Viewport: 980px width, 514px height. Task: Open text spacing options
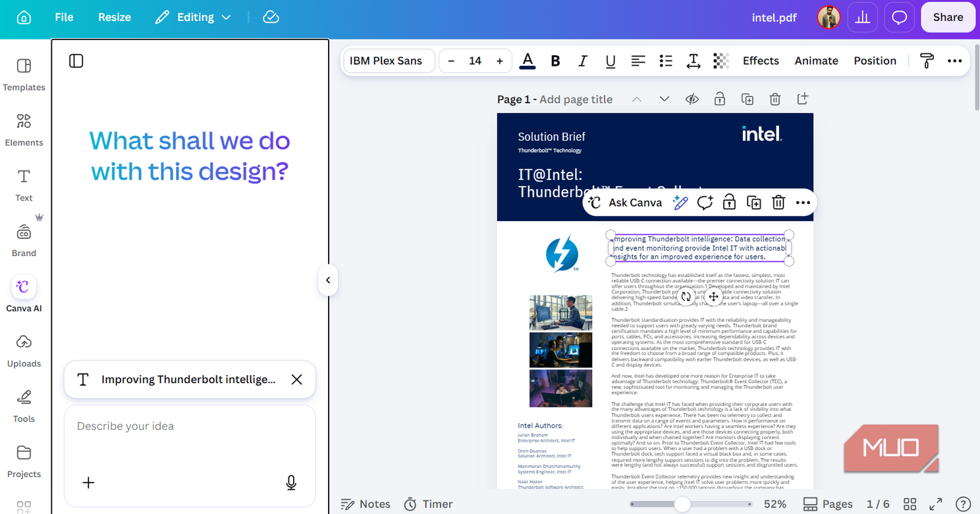tap(694, 61)
